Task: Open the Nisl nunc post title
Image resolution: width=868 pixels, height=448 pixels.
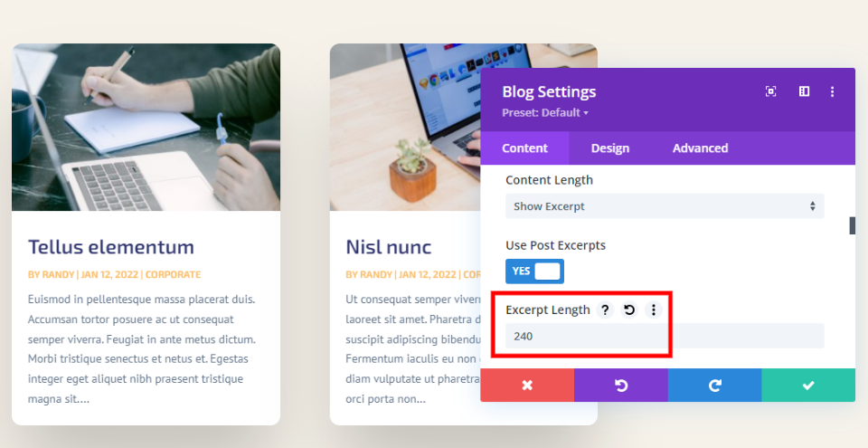Action: (389, 247)
